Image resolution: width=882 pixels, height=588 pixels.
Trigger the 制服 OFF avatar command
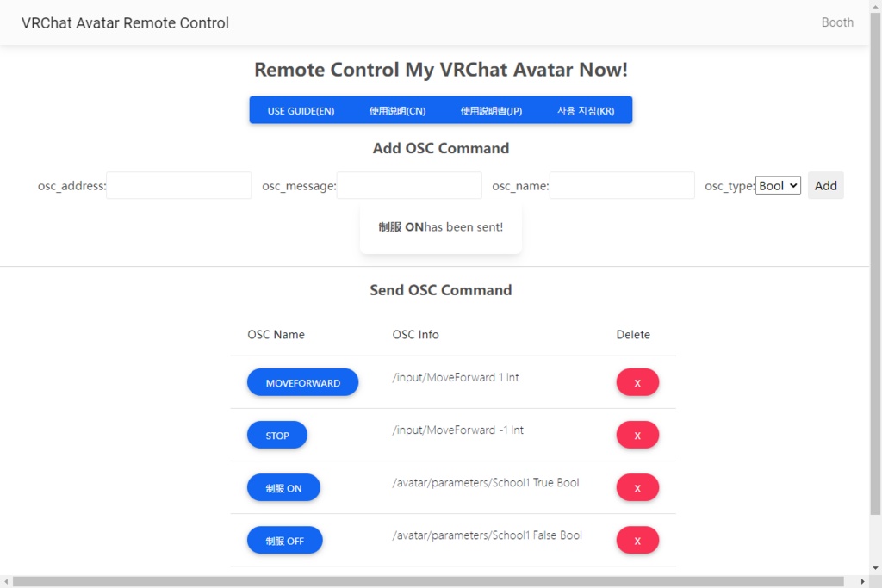click(x=284, y=540)
